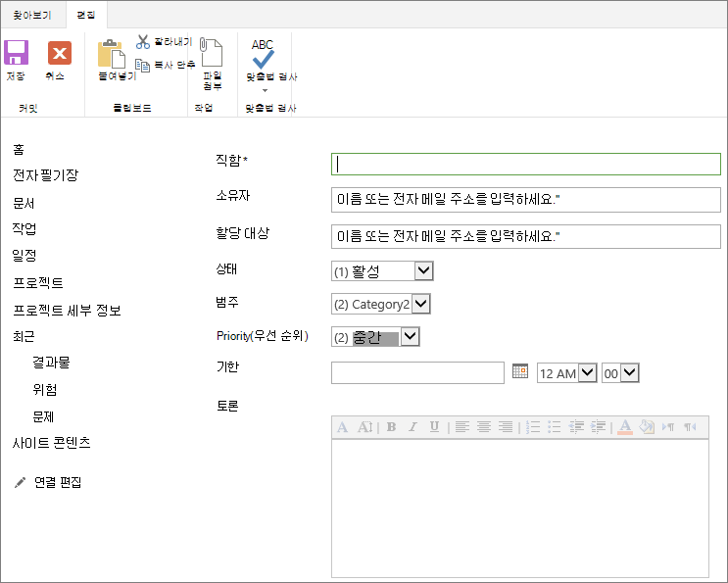This screenshot has height=583, width=728.
Task: Click the 맞춤법 검사 button label
Action: 271,76
